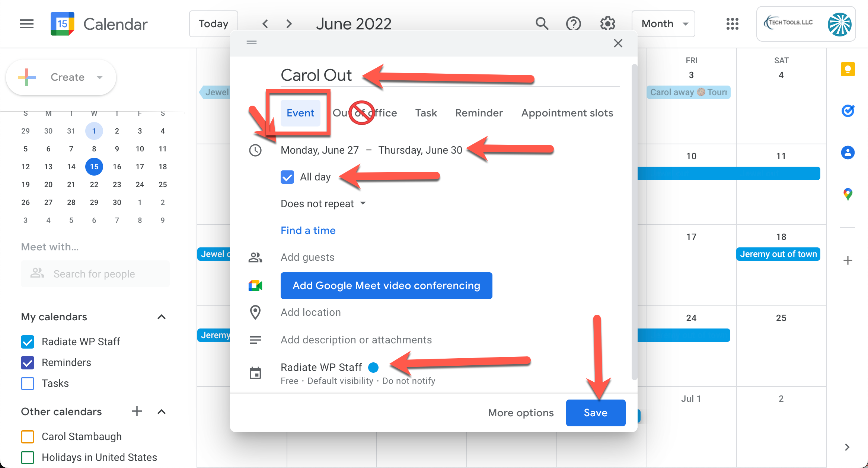868x468 pixels.
Task: Go to next month arrow
Action: pos(289,24)
